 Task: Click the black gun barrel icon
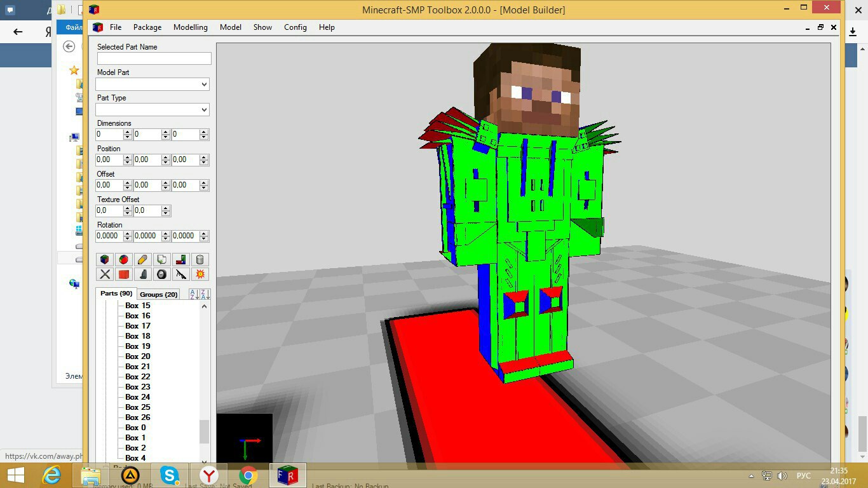coord(181,274)
